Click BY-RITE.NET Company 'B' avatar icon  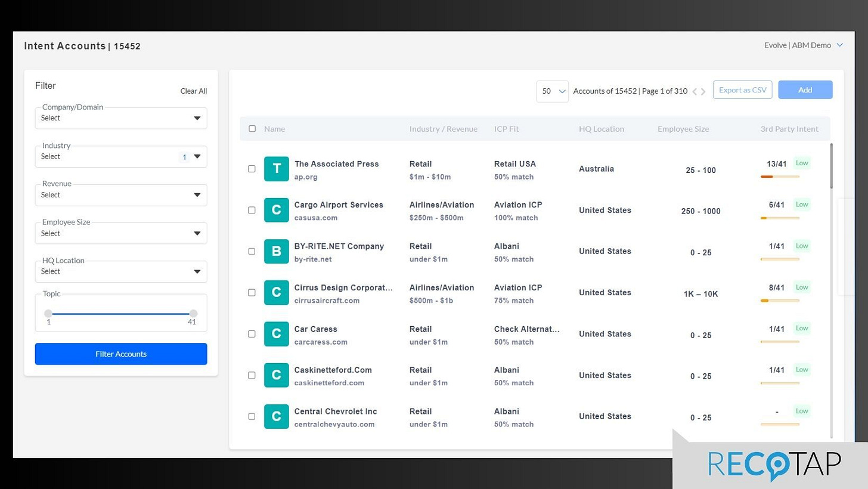(277, 251)
